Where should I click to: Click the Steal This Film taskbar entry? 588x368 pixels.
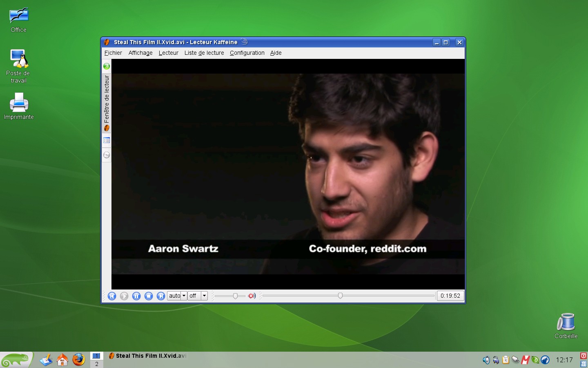pos(147,356)
